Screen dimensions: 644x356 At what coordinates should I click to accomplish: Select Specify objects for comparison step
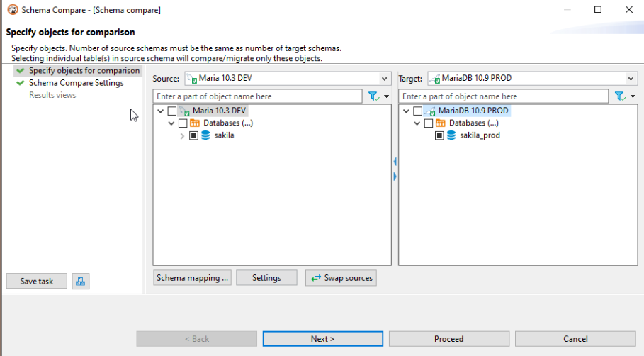pyautogui.click(x=84, y=71)
